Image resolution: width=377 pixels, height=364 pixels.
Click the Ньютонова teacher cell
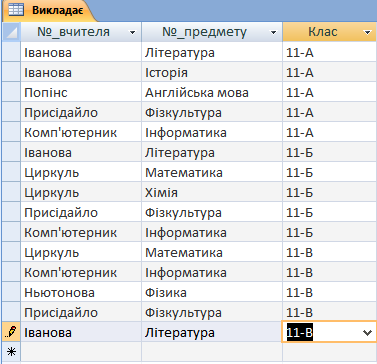pyautogui.click(x=81, y=292)
